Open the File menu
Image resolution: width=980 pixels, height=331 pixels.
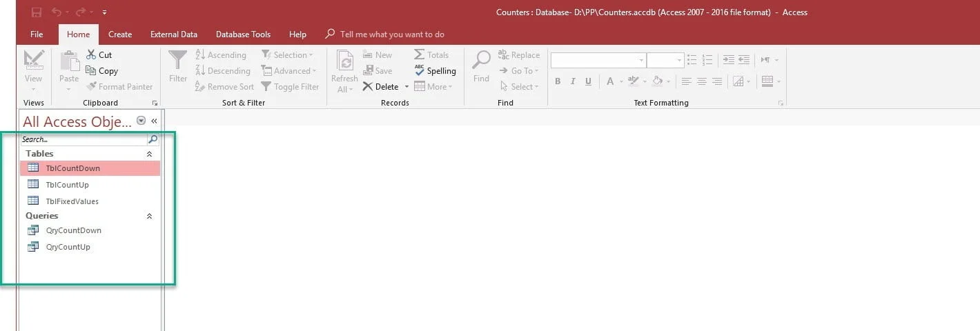pos(37,34)
